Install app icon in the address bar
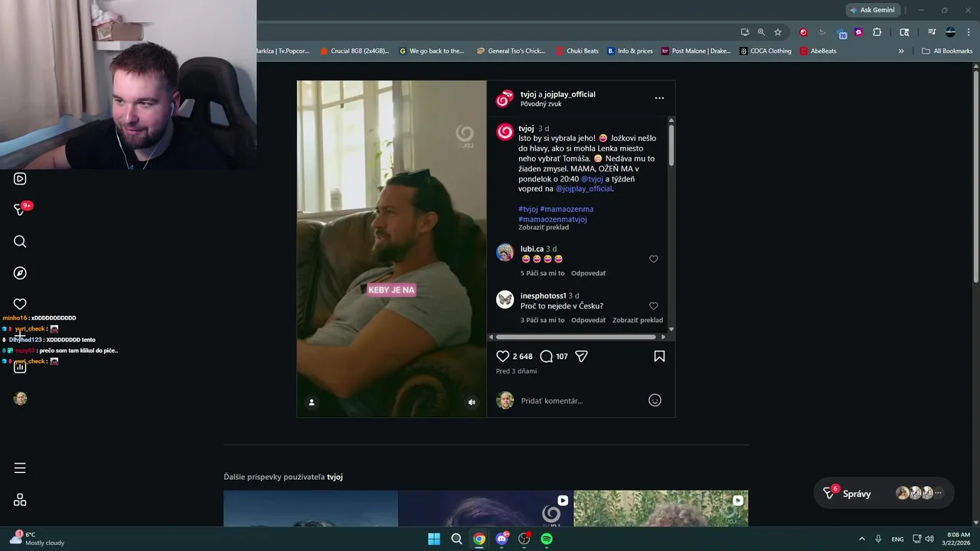 pyautogui.click(x=744, y=32)
